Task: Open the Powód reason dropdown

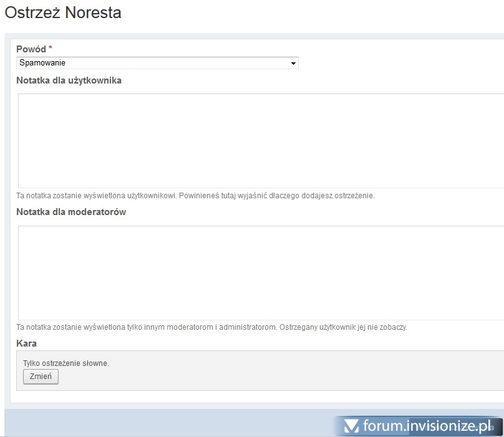Action: [157, 63]
